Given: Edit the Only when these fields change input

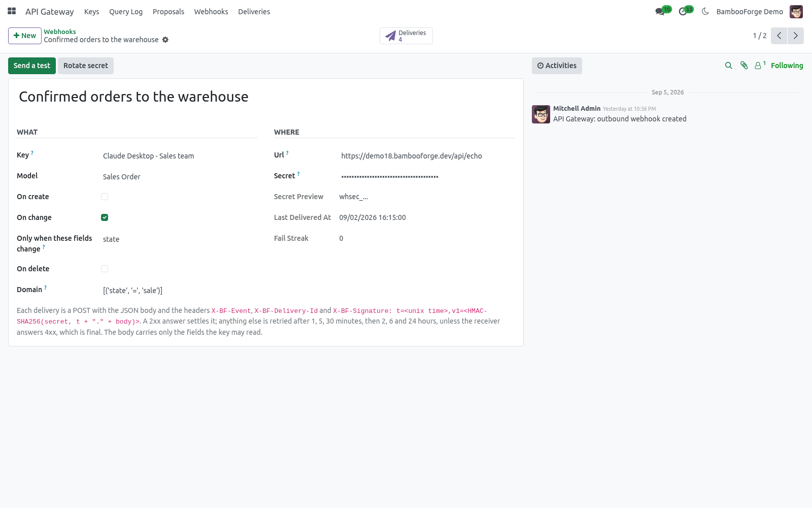Looking at the screenshot, I should 180,239.
